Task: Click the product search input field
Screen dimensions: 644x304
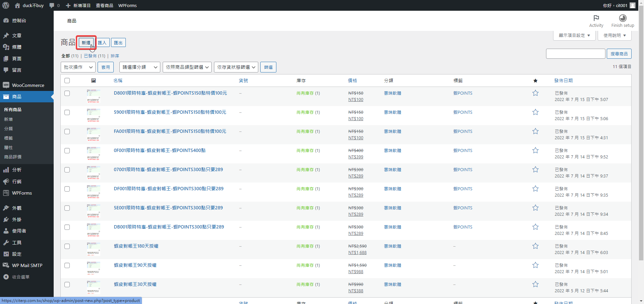Action: (575, 54)
